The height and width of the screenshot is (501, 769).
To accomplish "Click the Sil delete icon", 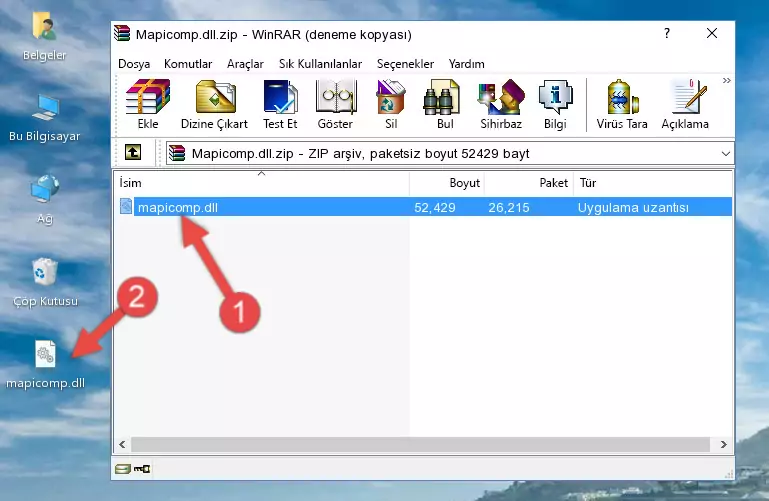I will click(391, 104).
